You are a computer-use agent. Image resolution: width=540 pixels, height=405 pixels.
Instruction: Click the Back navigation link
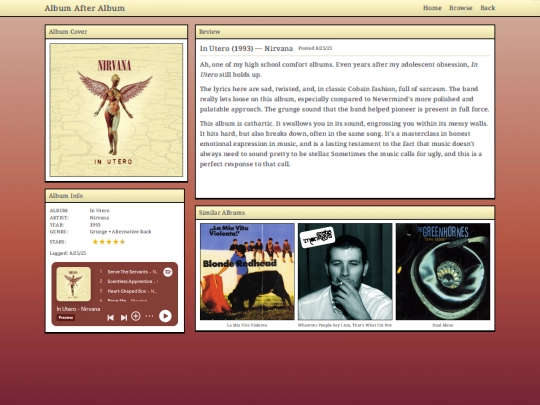point(488,8)
